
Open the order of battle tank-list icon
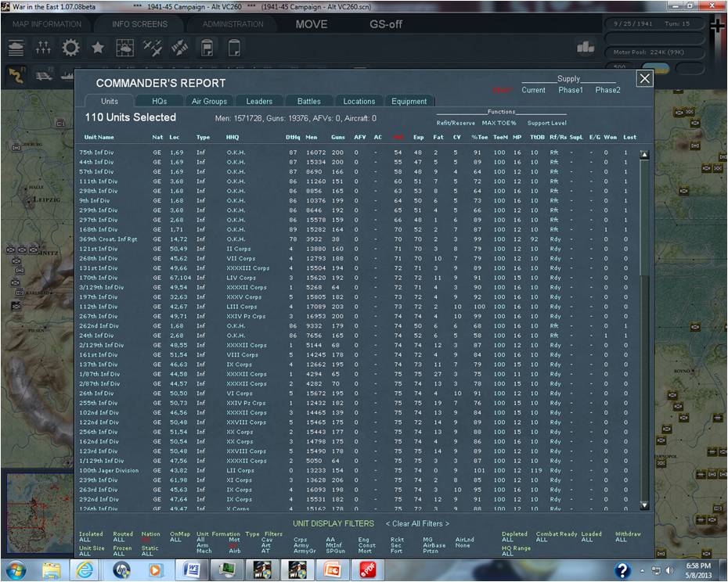click(16, 48)
